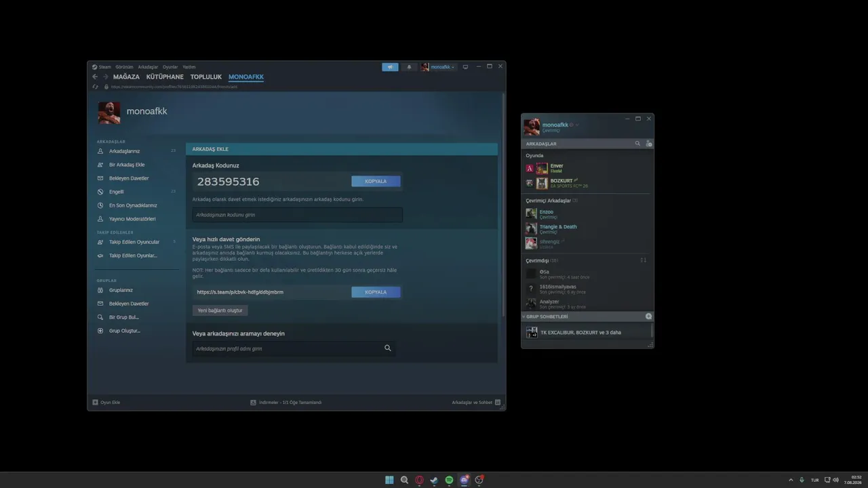Screen dimensions: 868x488
Task: Click the search magnifier in the profile search
Action: click(388, 348)
